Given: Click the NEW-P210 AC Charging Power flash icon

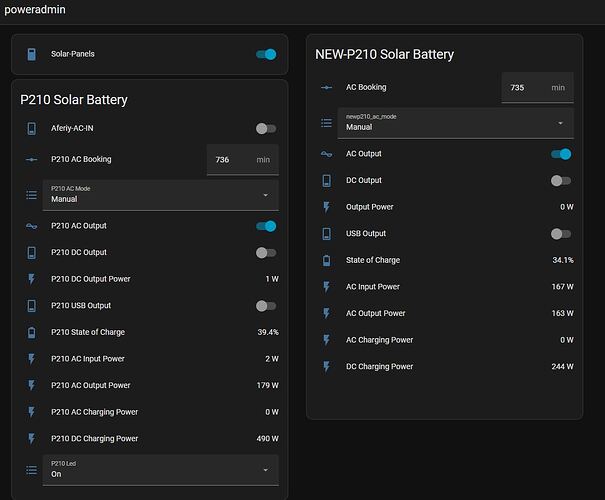Looking at the screenshot, I should (326, 340).
